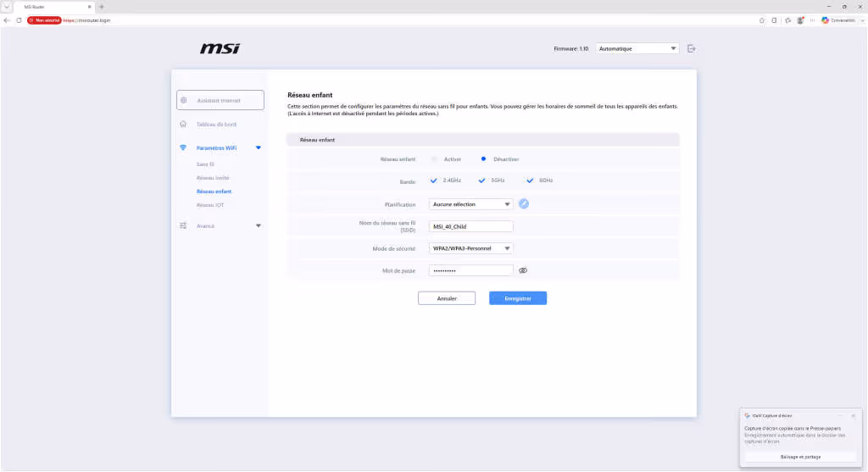Uncheck the 2.4GHz band checkbox
The image size is (868, 472).
433,180
